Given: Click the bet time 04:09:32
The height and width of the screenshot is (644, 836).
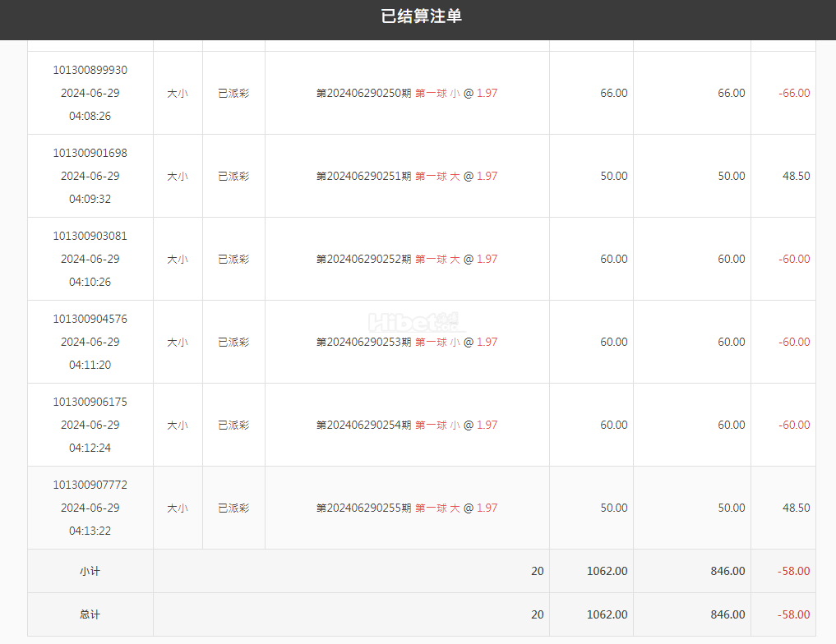Looking at the screenshot, I should point(90,200).
